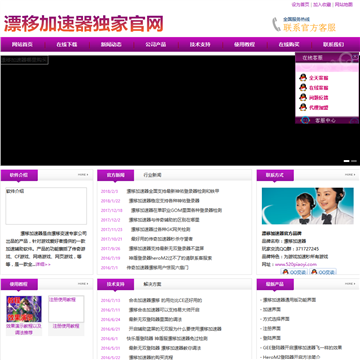Click the telephone hotline icon in header
This screenshot has width=360, height=360.
pos(276,24)
